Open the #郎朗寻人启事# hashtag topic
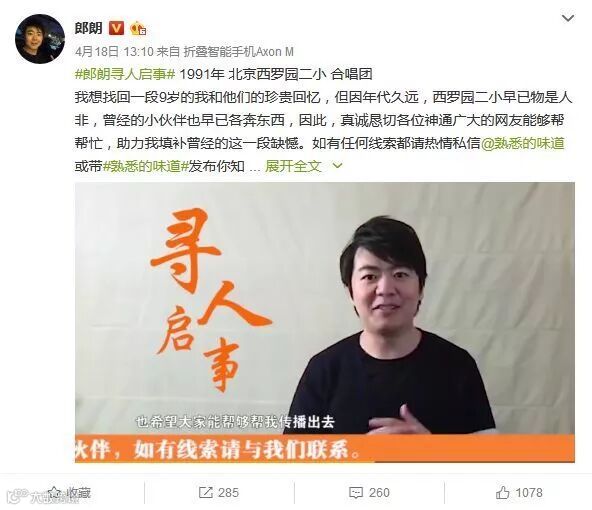The image size is (592, 510). coord(125,74)
